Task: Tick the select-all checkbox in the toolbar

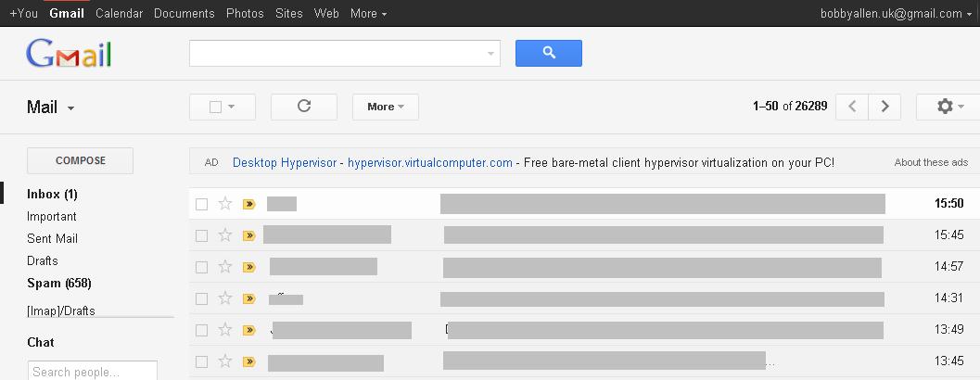Action: tap(215, 107)
